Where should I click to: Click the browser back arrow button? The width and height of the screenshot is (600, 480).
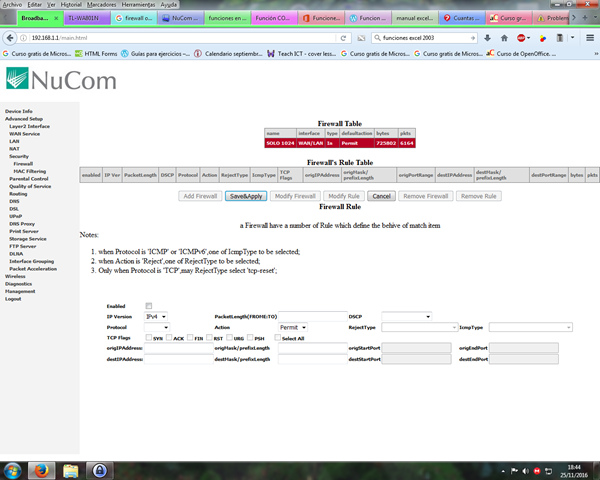10,38
